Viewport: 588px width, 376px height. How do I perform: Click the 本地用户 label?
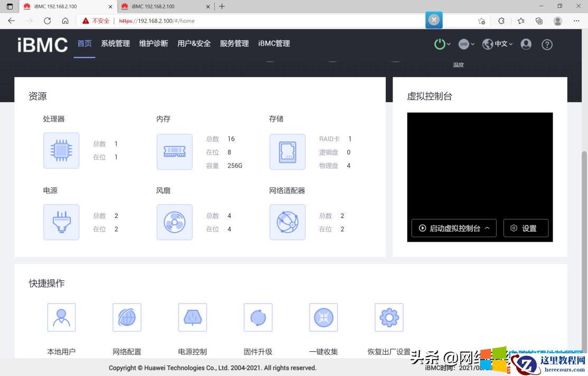61,352
